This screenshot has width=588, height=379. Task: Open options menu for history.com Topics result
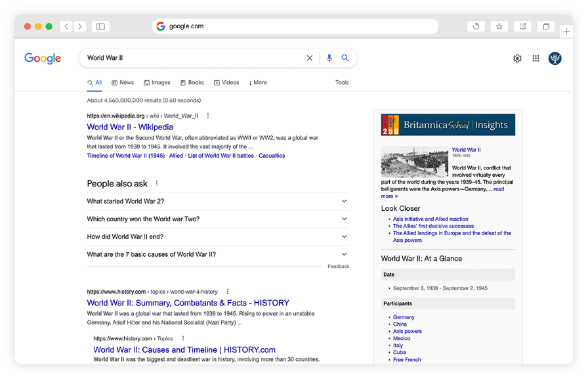(183, 338)
